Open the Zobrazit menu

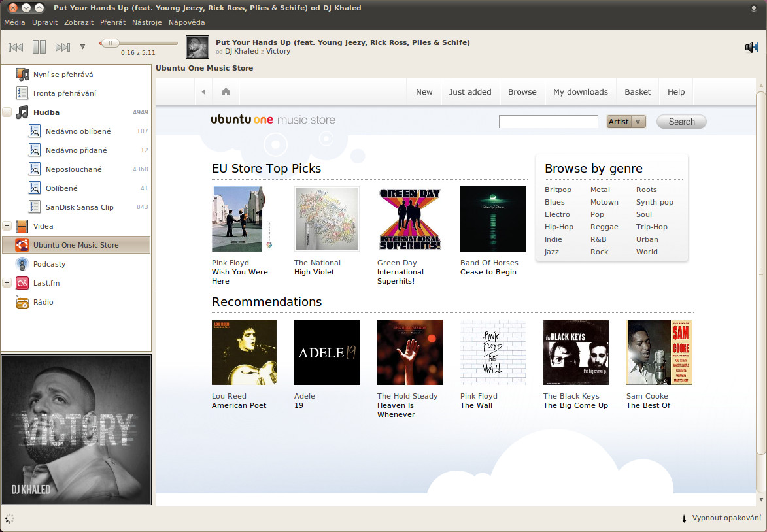click(78, 22)
